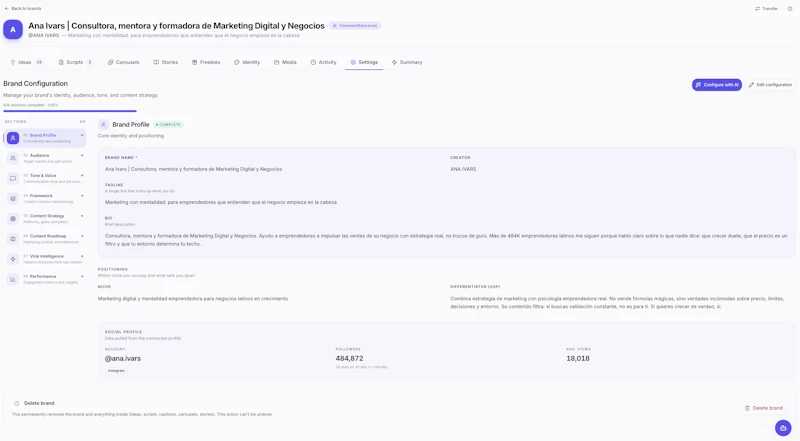Image resolution: width=800 pixels, height=441 pixels.
Task: Click the purple A brand avatar
Action: click(13, 30)
